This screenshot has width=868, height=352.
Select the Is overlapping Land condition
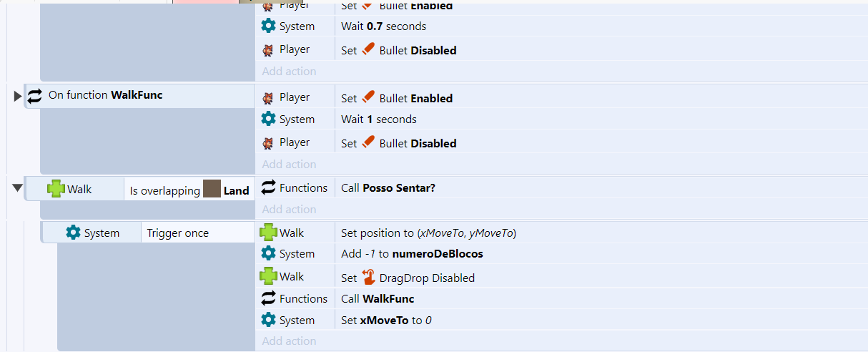(x=189, y=190)
